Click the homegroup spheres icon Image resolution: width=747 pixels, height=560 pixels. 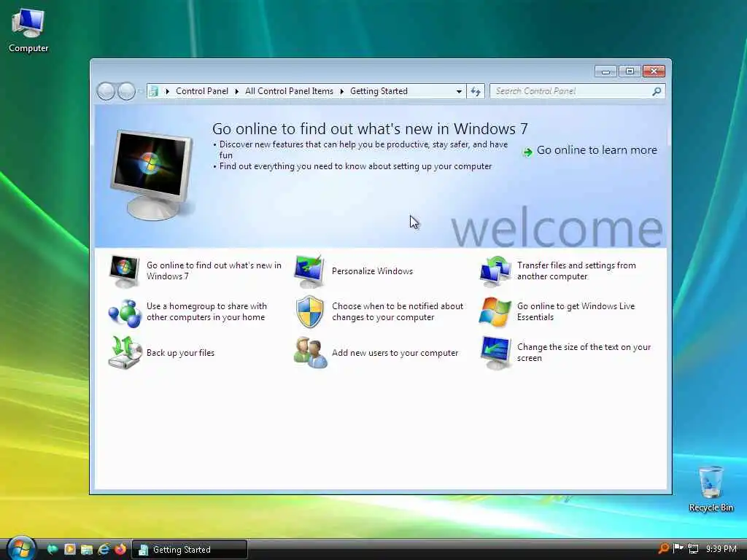click(125, 312)
